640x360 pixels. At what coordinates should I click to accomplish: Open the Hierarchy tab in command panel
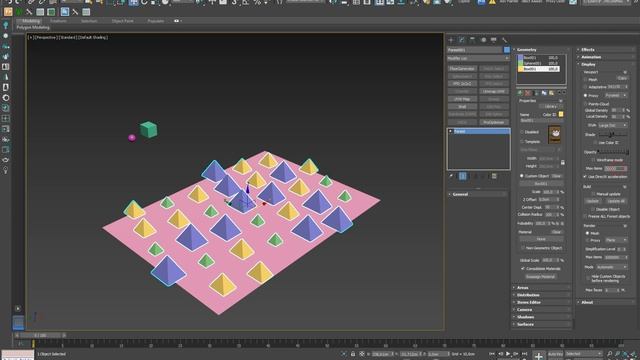472,40
